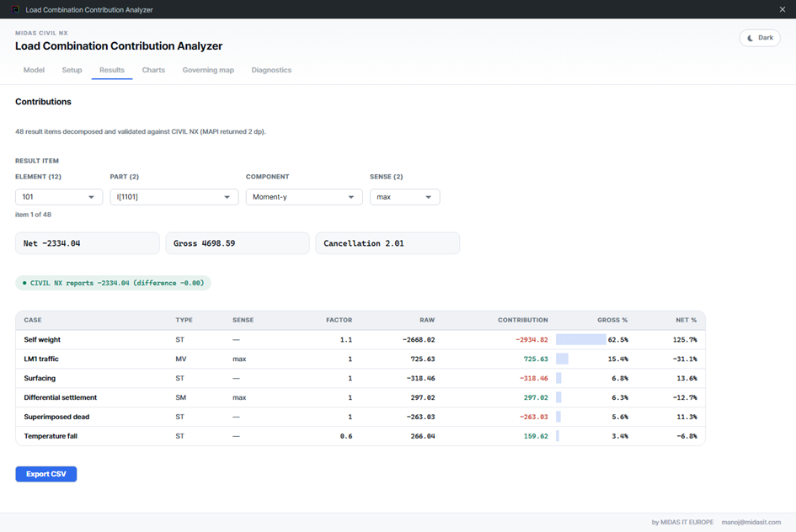Click the app icon in title bar
Screen dimensions: 796x532
pos(15,9)
